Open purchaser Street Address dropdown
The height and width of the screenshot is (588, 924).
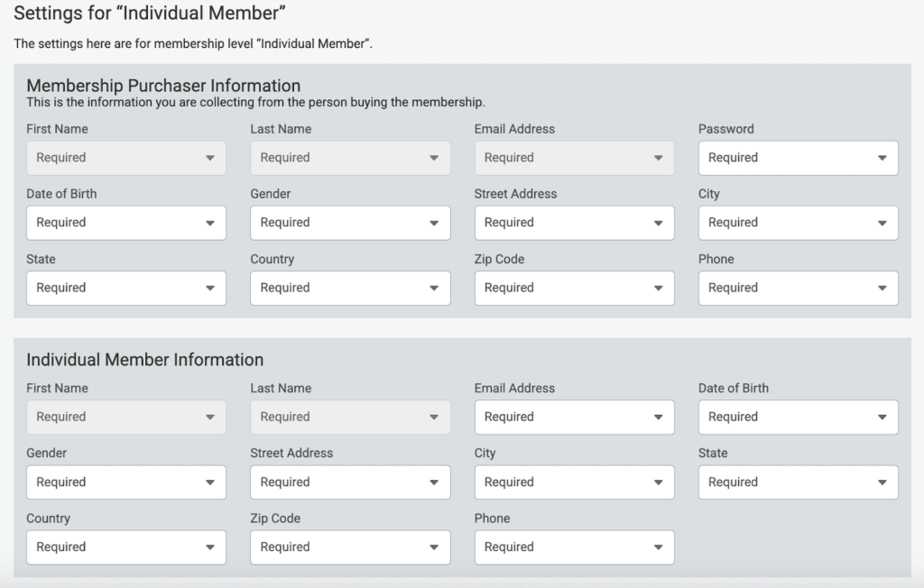574,223
